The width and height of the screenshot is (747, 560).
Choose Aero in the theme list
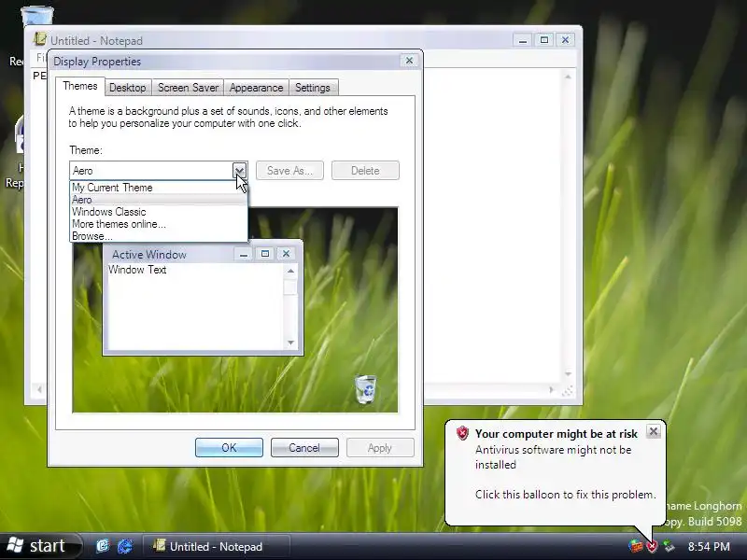point(159,200)
